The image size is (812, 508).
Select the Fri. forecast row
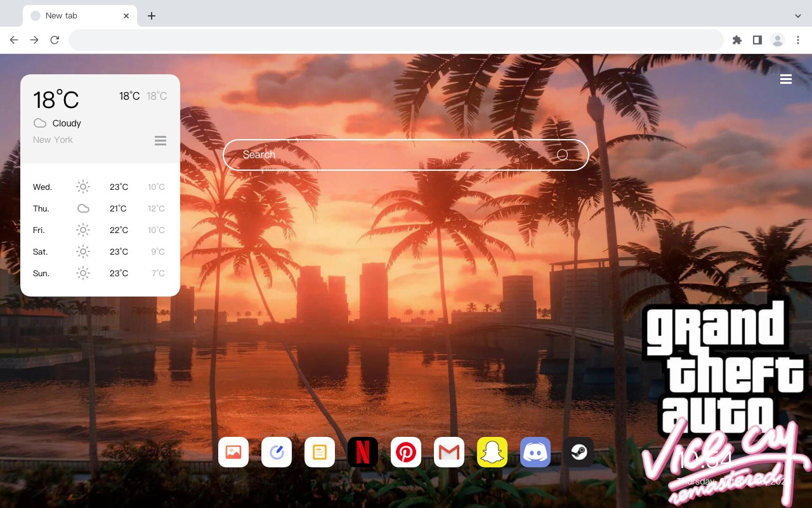pos(100,230)
